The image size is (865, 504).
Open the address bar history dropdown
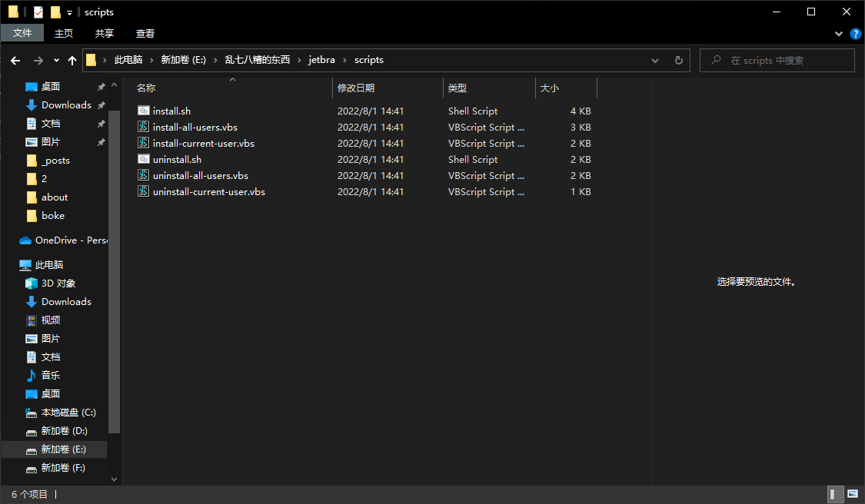[x=655, y=60]
